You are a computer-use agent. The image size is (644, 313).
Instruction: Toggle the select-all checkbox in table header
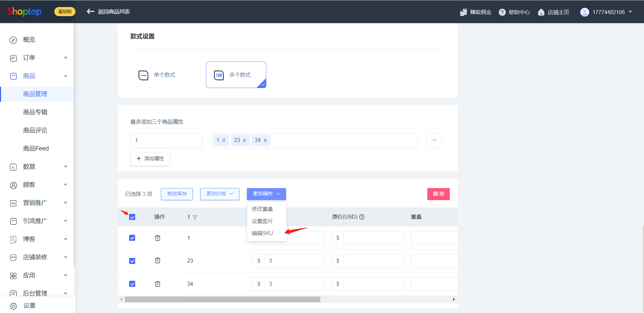[132, 217]
